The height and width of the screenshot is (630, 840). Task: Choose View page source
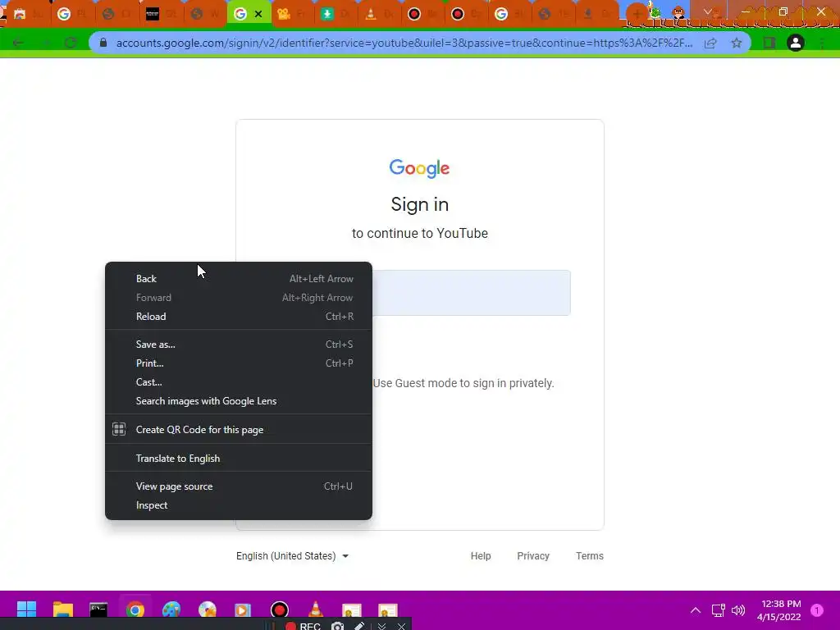(239, 486)
